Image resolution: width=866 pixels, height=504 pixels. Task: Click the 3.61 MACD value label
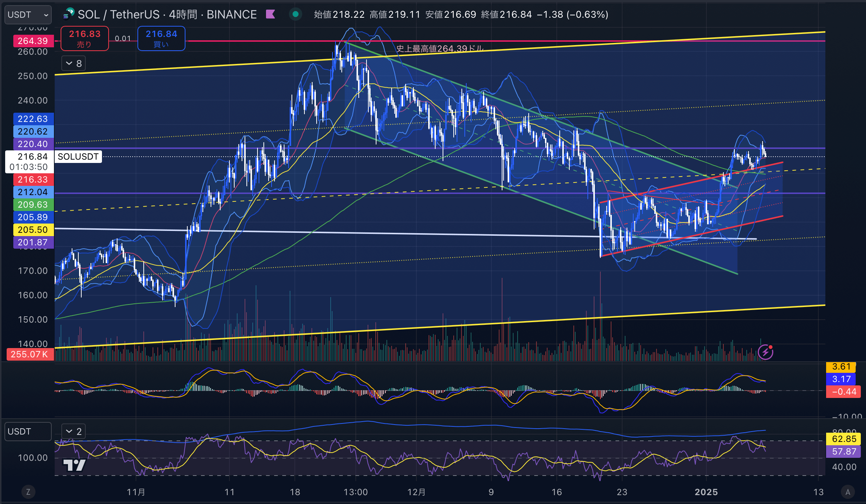tap(841, 367)
